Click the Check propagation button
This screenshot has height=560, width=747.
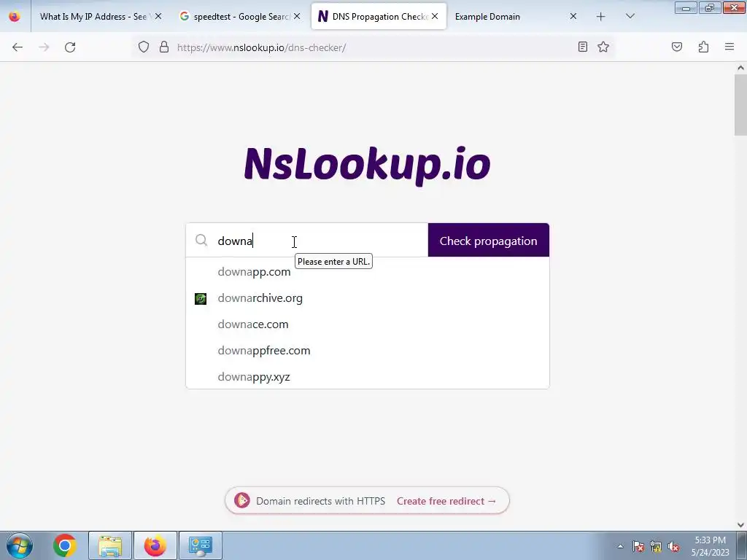click(x=488, y=241)
